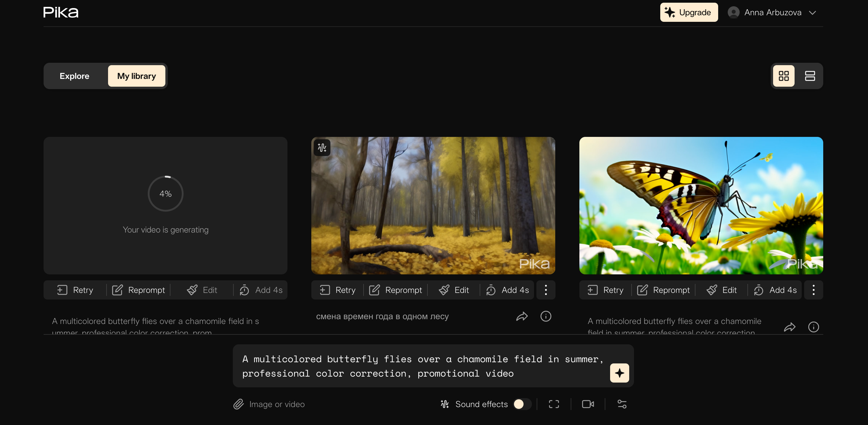Open the aspect ratio frame icon
This screenshot has width=868, height=425.
(x=554, y=404)
